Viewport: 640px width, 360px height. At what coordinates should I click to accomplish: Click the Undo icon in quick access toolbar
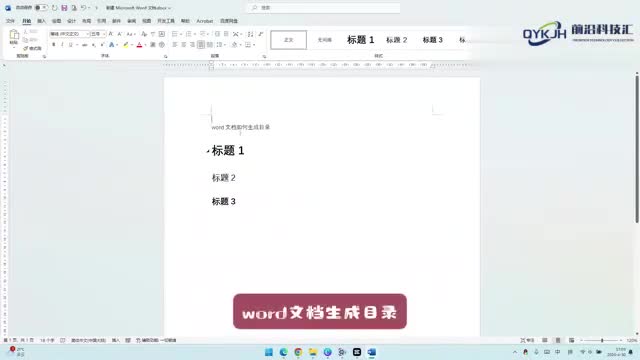click(83, 8)
